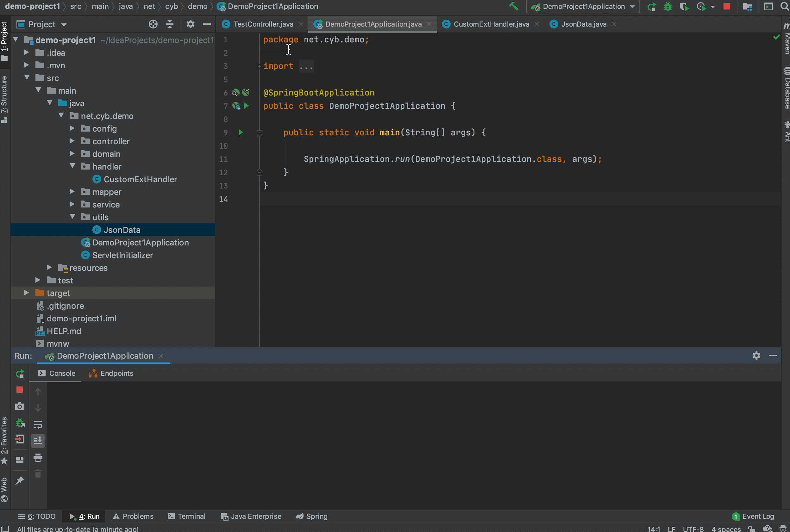The image size is (790, 532).
Task: Select CustomExtHandler class in tree
Action: coord(140,179)
